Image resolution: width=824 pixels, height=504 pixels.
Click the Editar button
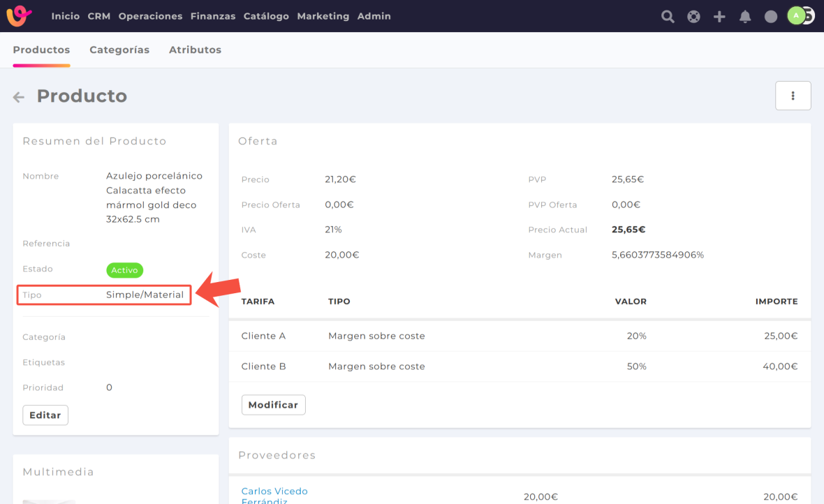point(45,415)
